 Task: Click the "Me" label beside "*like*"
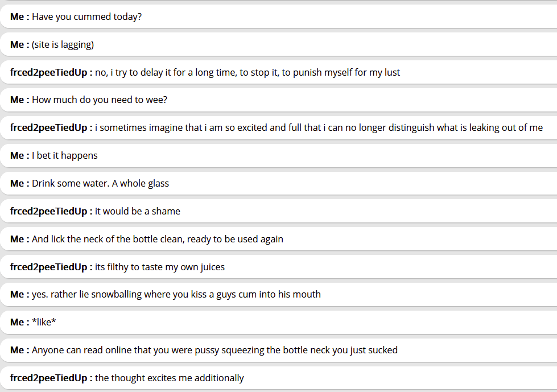pos(17,322)
